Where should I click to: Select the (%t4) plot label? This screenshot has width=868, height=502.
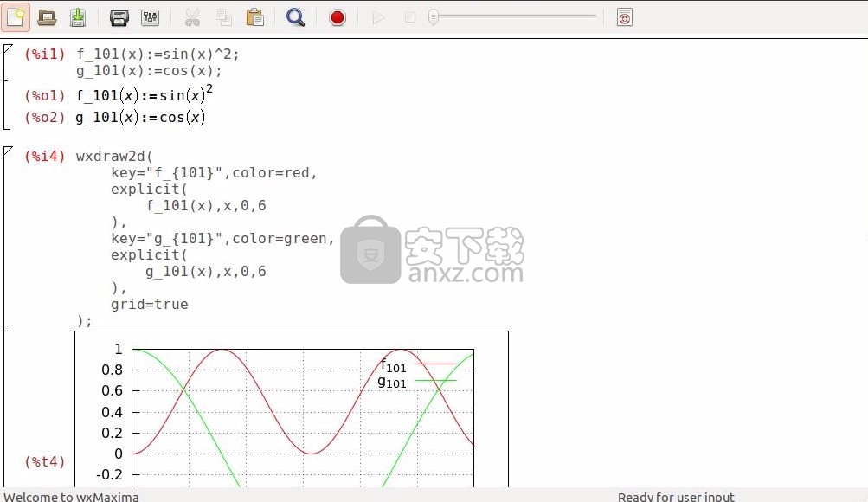coord(44,461)
